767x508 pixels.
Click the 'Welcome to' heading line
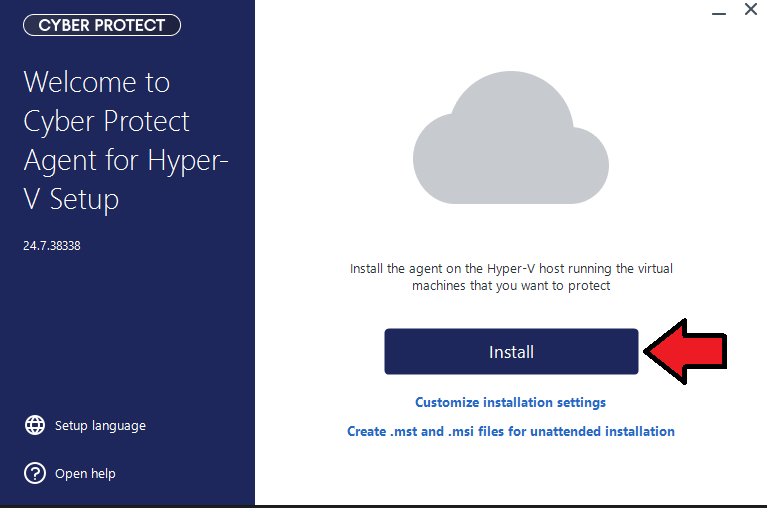[97, 82]
